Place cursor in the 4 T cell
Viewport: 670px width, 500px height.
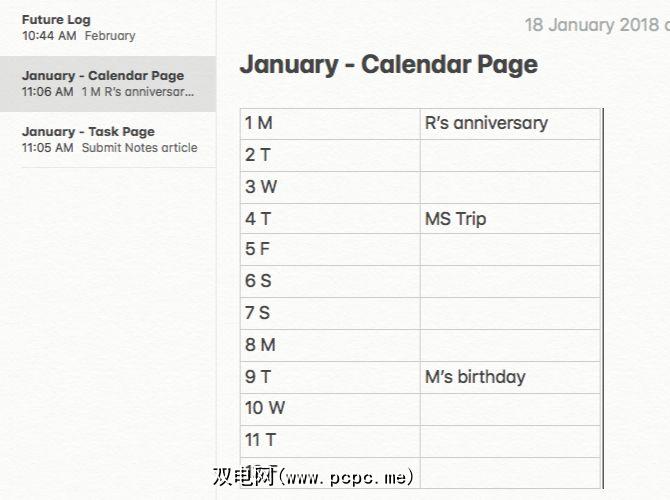coord(330,219)
